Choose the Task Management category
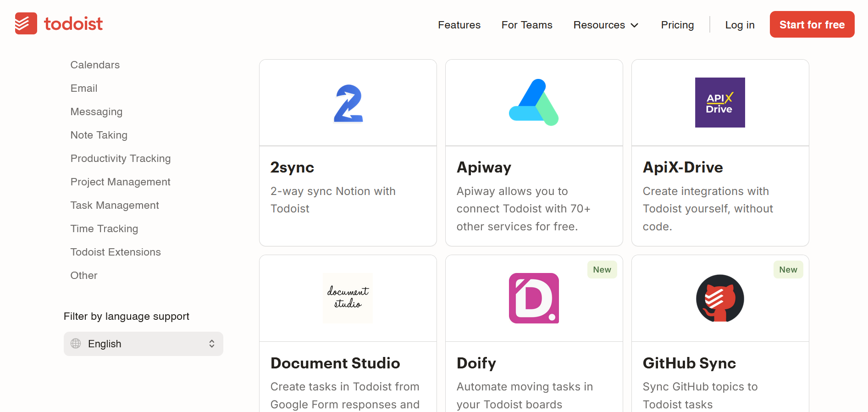This screenshot has width=868, height=412. [x=115, y=205]
